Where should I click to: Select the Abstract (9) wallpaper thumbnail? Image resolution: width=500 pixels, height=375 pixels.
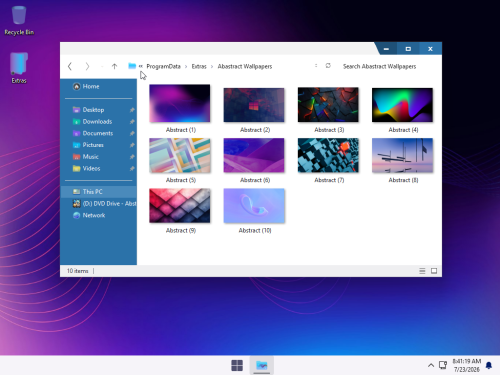tap(180, 211)
